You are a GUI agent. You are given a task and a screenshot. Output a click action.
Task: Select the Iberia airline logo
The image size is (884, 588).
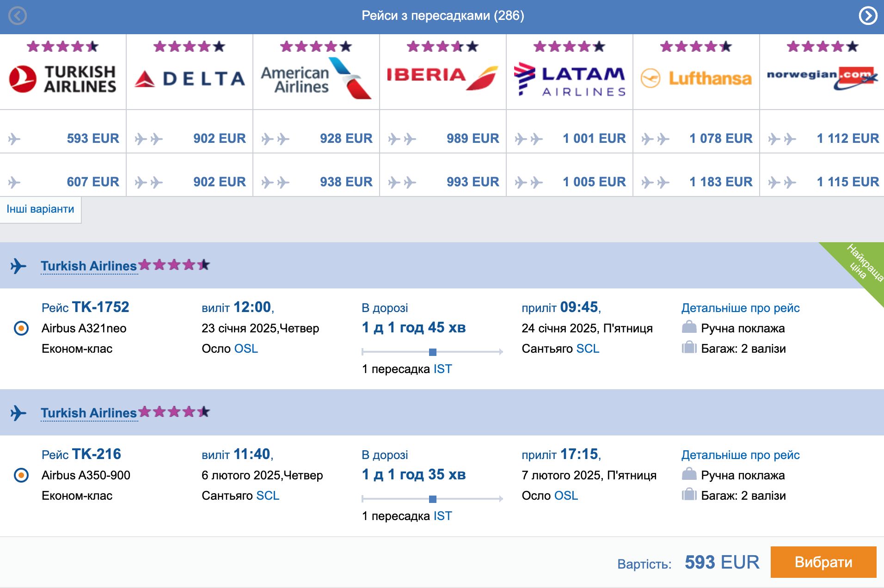pyautogui.click(x=443, y=77)
